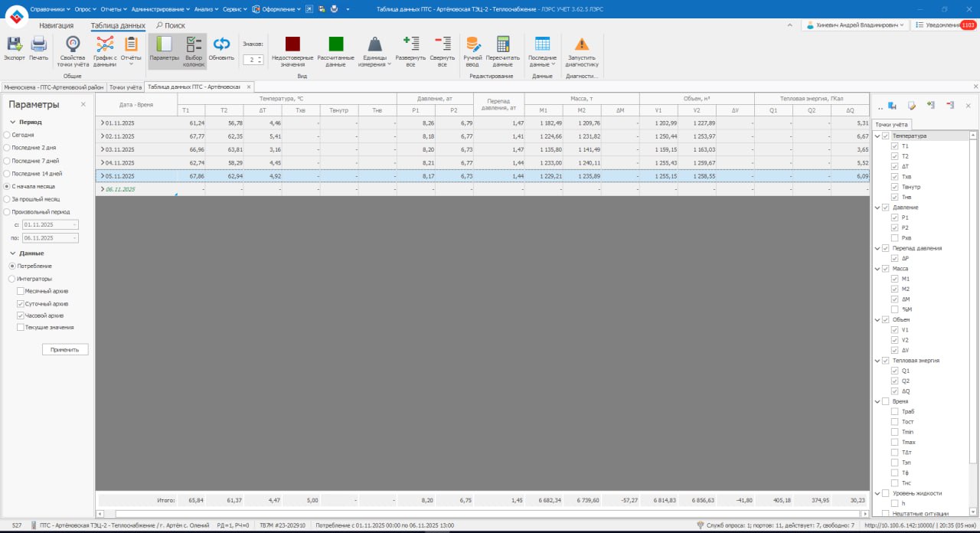This screenshot has height=533, width=980.
Task: Check the Pхв pressure column checkbox
Action: click(894, 238)
